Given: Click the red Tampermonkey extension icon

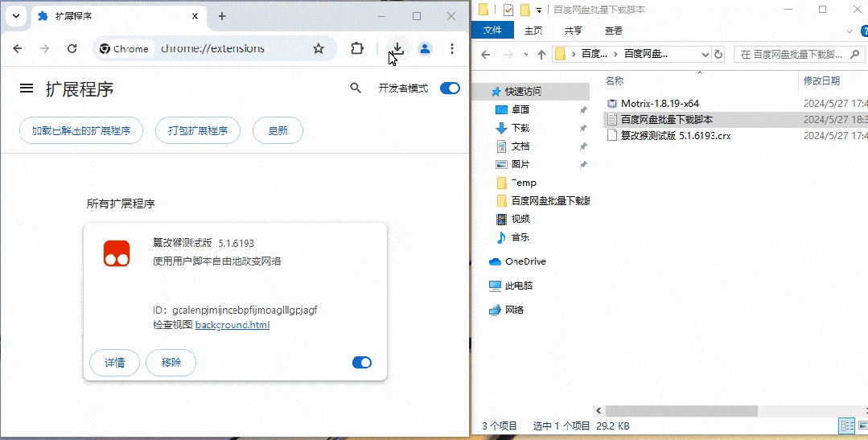Looking at the screenshot, I should point(117,253).
